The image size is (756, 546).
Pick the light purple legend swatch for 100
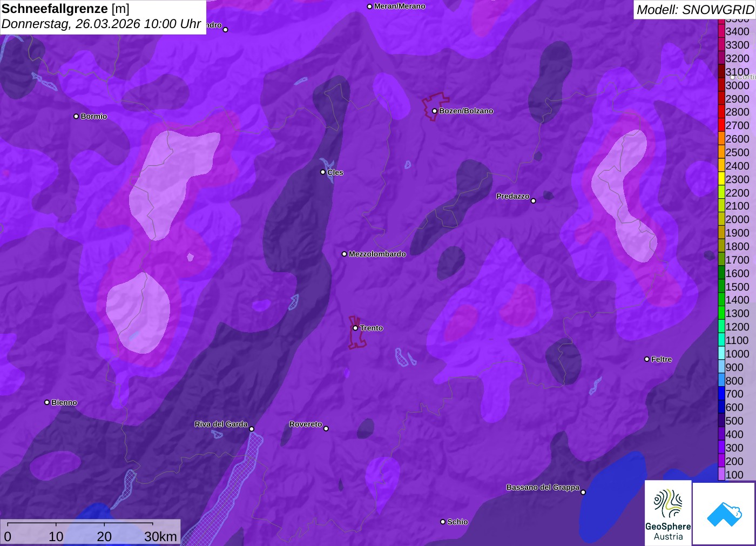(x=721, y=474)
